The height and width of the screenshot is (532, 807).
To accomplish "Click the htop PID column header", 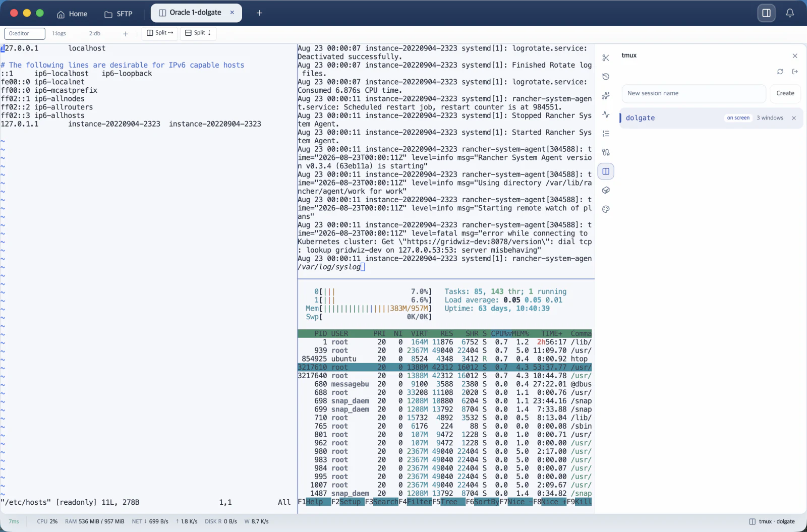I will [321, 334].
